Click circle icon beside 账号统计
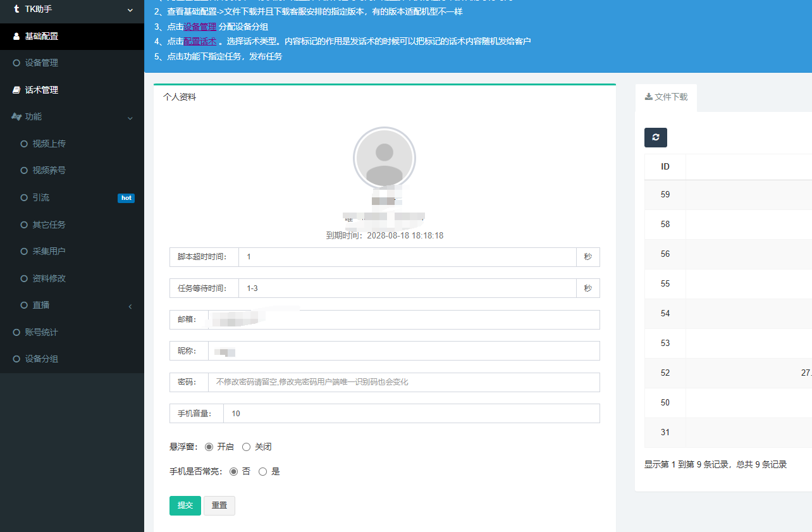Screen dimensions: 812x532 pyautogui.click(x=16, y=332)
